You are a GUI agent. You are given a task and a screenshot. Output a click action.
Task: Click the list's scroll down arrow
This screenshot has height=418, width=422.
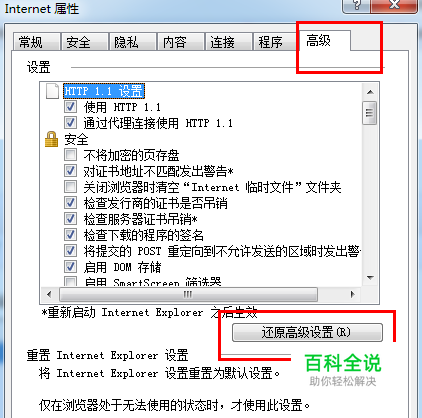point(370,278)
